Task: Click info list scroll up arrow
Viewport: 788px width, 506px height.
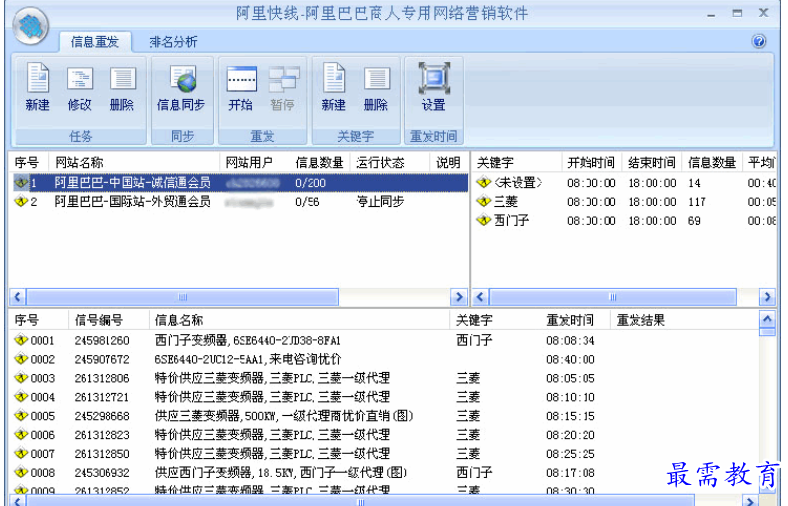Action: 767,319
